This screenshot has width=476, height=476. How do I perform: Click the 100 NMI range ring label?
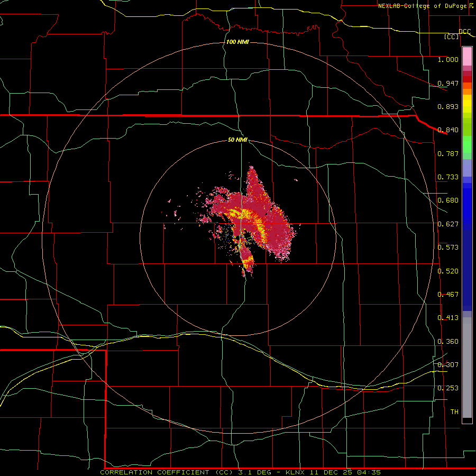click(x=237, y=42)
